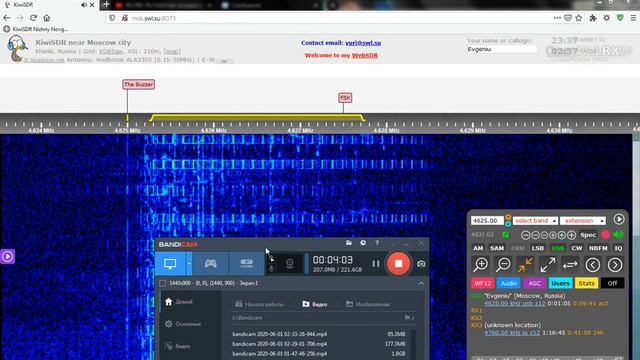Select IQ demodulation mode
Viewport: 640px width, 360px height.
(x=618, y=248)
